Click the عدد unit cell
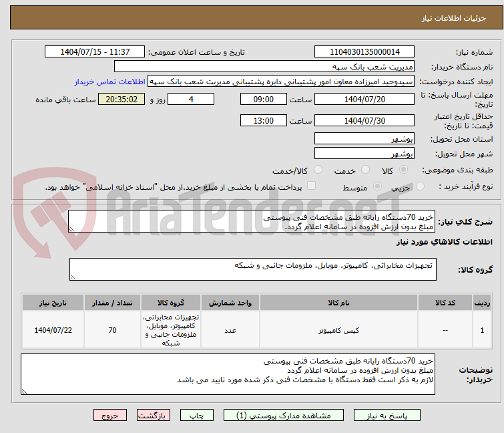The width and height of the screenshot is (504, 433). pos(230,330)
